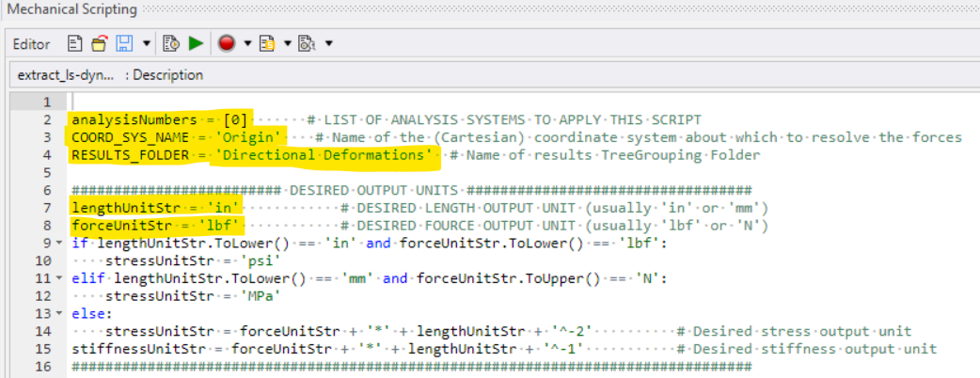Collapse the elif block at line 11
The height and width of the screenshot is (378, 980).
(58, 278)
